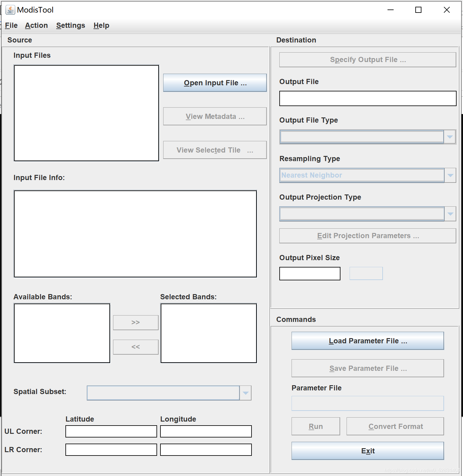Open the File menu
This screenshot has height=476, width=463.
[x=11, y=25]
